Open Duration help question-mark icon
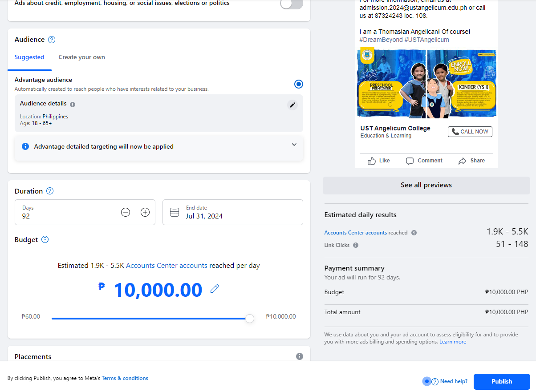 pos(50,191)
